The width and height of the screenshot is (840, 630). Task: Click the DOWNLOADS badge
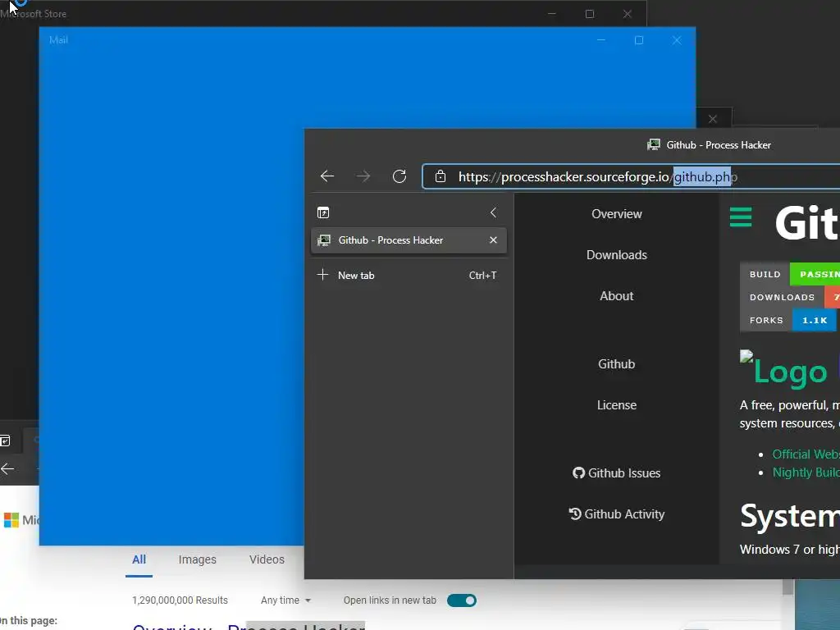click(x=790, y=297)
